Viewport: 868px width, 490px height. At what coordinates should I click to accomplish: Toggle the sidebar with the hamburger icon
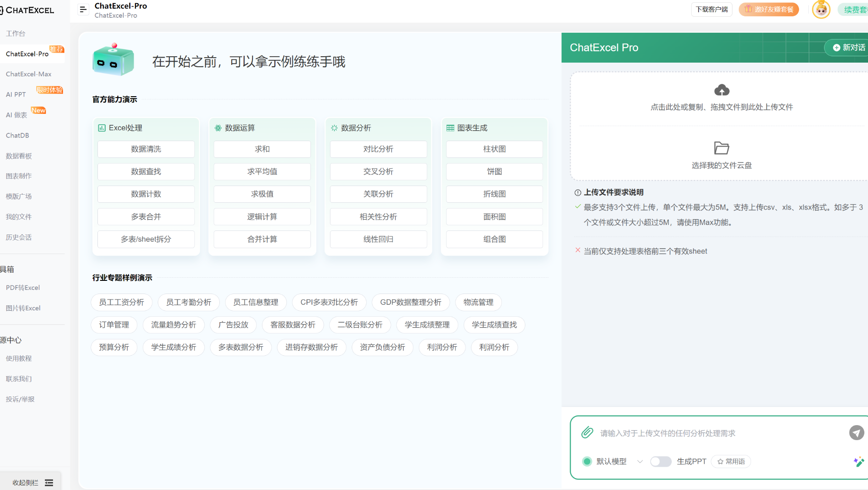pyautogui.click(x=83, y=9)
